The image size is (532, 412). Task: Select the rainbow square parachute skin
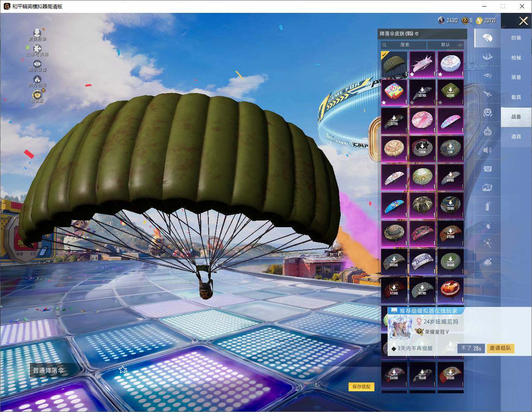pos(394,92)
